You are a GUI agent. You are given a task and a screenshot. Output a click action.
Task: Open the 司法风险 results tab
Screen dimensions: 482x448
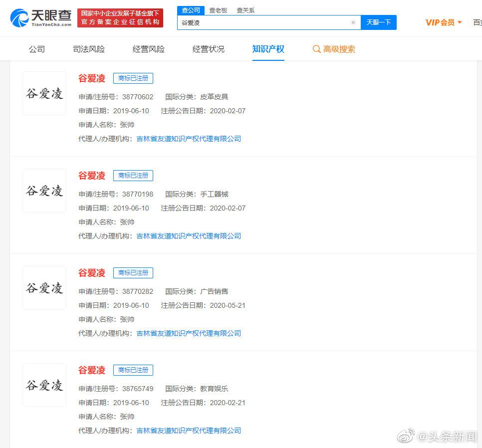click(x=89, y=49)
